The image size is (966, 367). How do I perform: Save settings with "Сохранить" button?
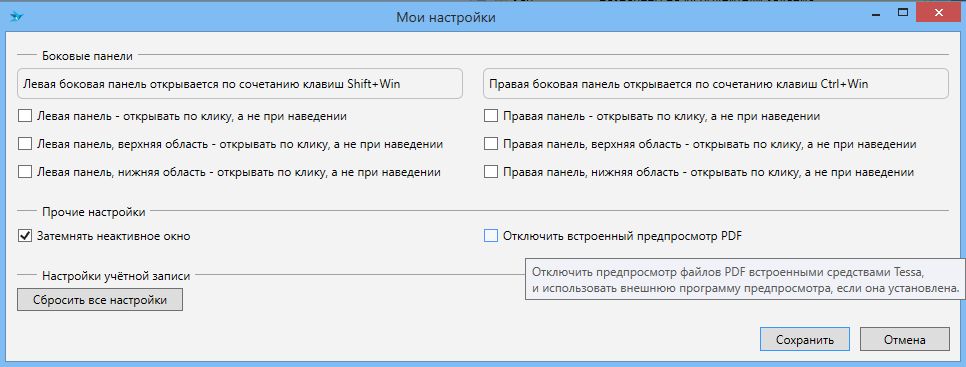tap(805, 339)
